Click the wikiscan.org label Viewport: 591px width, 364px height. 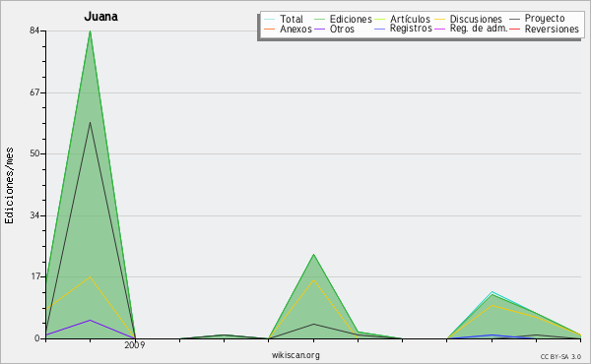click(295, 355)
